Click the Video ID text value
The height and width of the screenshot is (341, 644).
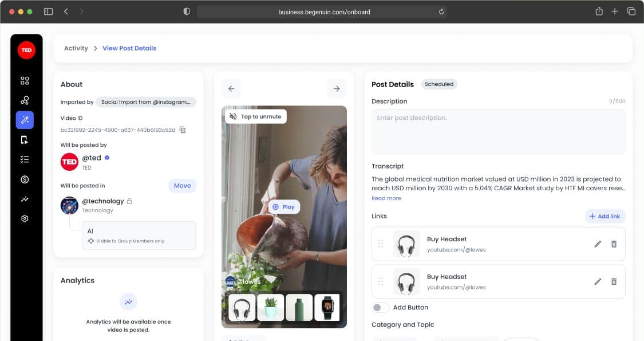click(118, 130)
